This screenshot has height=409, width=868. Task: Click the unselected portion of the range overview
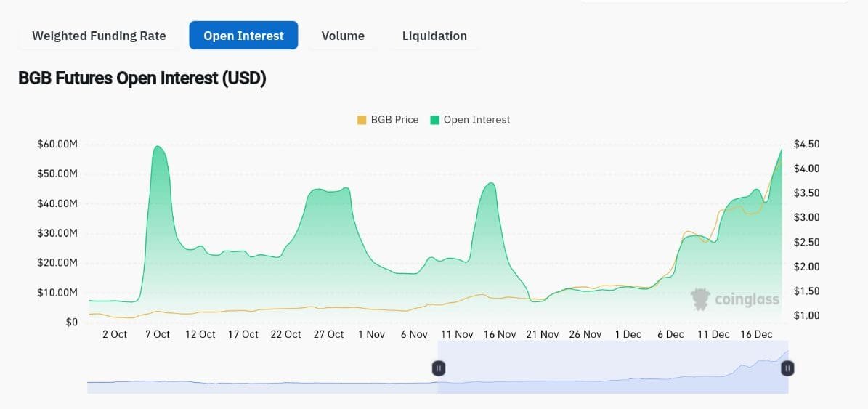[262, 367]
